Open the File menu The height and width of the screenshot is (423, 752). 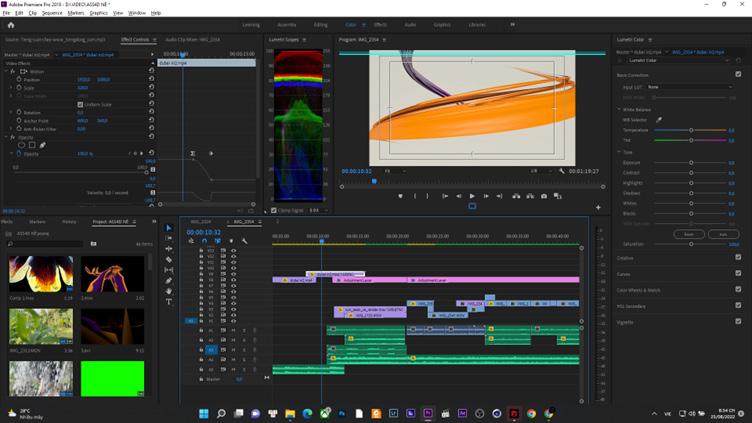pos(6,13)
